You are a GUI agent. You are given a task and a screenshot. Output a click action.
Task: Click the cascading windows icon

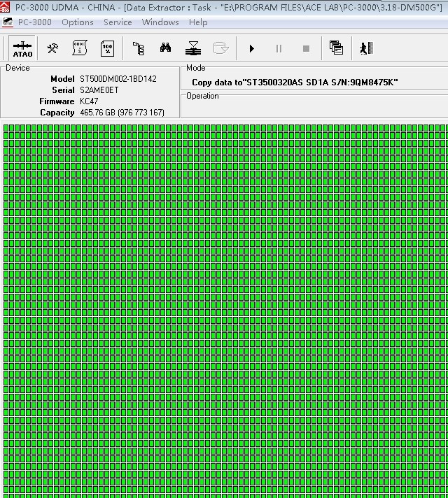(x=336, y=48)
